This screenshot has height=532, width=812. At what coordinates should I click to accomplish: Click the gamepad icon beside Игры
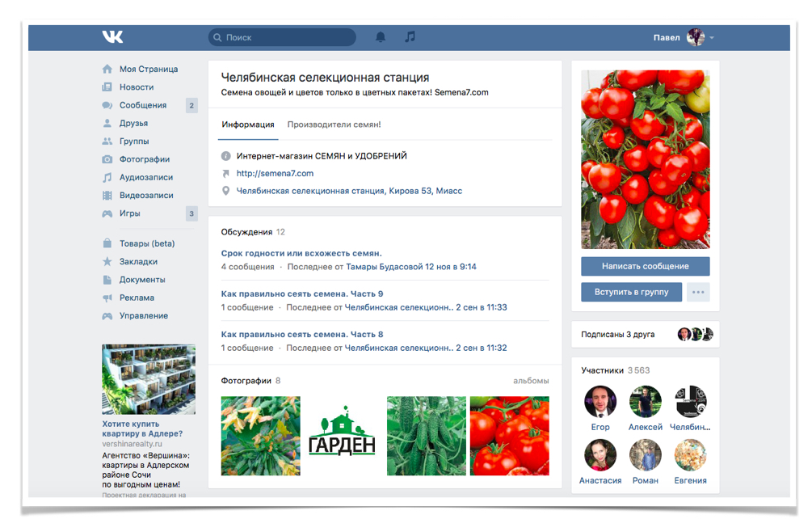(x=107, y=213)
